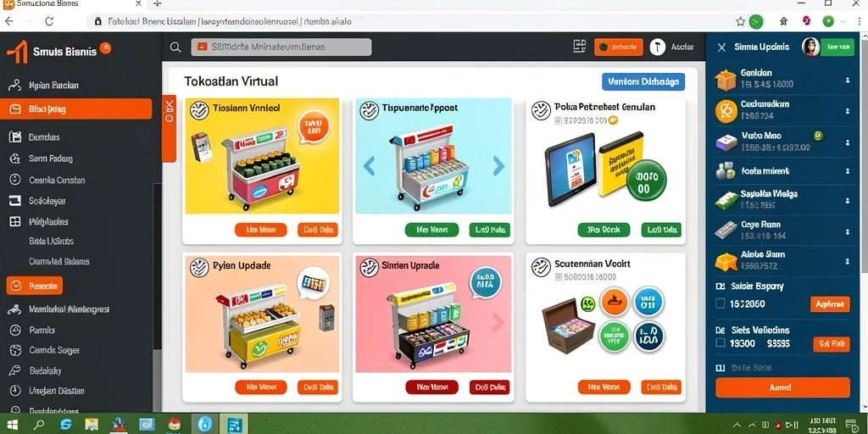
Task: Click right arrow on blue cart card
Action: [498, 165]
